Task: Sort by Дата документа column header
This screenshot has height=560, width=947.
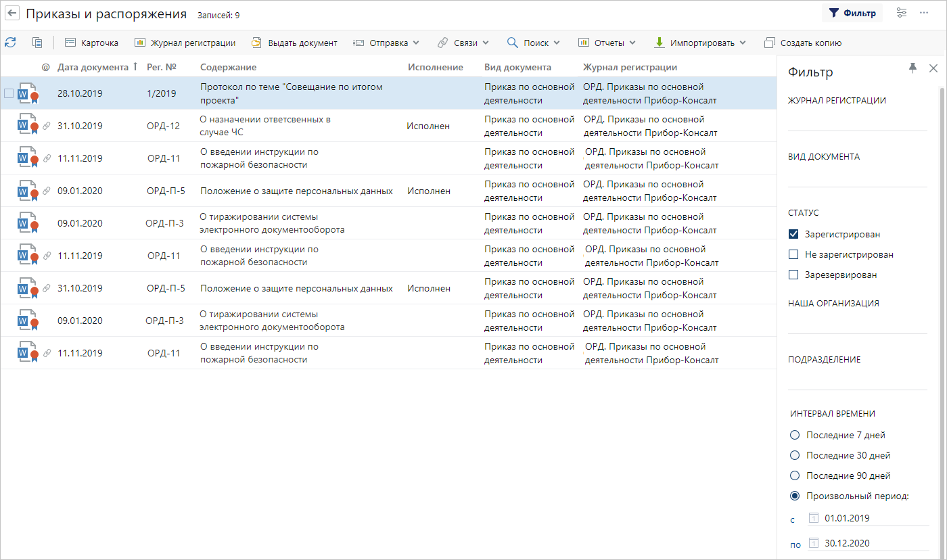Action: click(x=93, y=67)
